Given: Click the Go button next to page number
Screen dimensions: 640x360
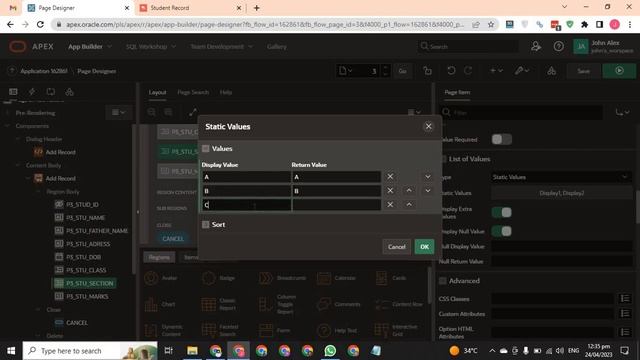Looking at the screenshot, I should pyautogui.click(x=402, y=71).
